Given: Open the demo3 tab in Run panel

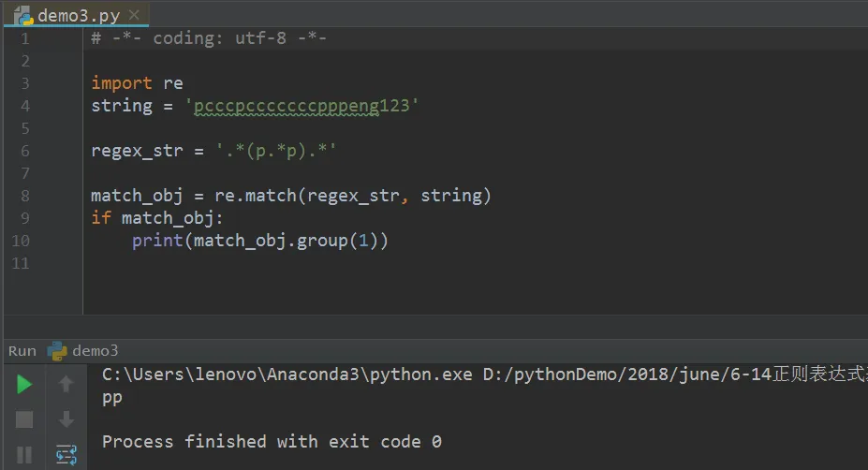Looking at the screenshot, I should 95,351.
